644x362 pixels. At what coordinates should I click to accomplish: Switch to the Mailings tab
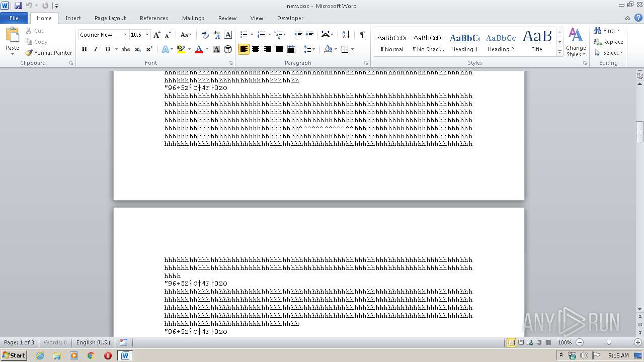tap(193, 18)
